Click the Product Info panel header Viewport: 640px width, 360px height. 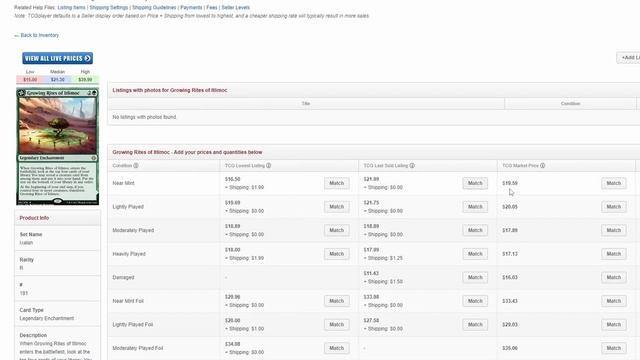(58, 218)
